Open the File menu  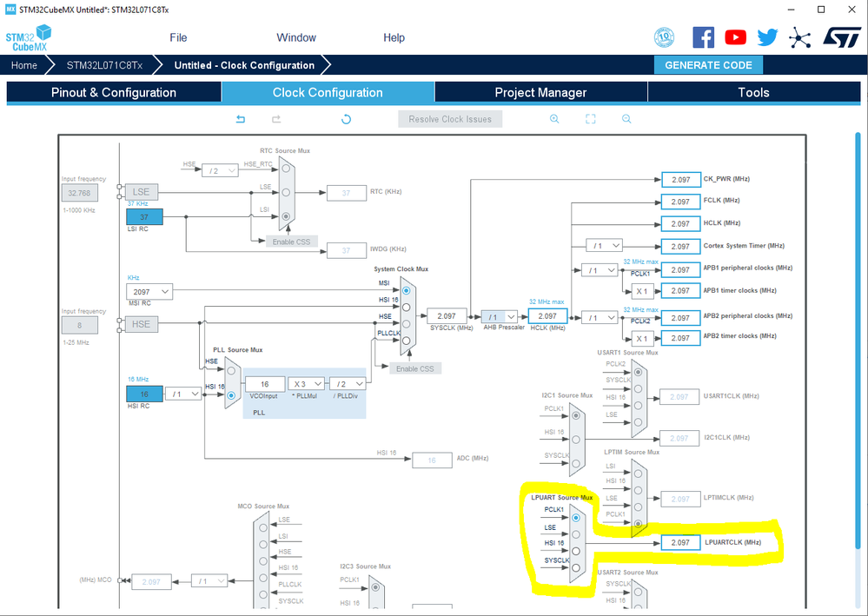tap(178, 37)
